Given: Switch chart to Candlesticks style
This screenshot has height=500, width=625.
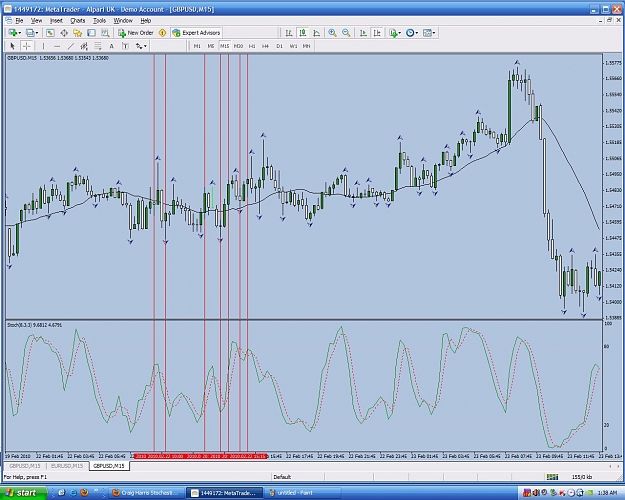Looking at the screenshot, I should (x=303, y=33).
